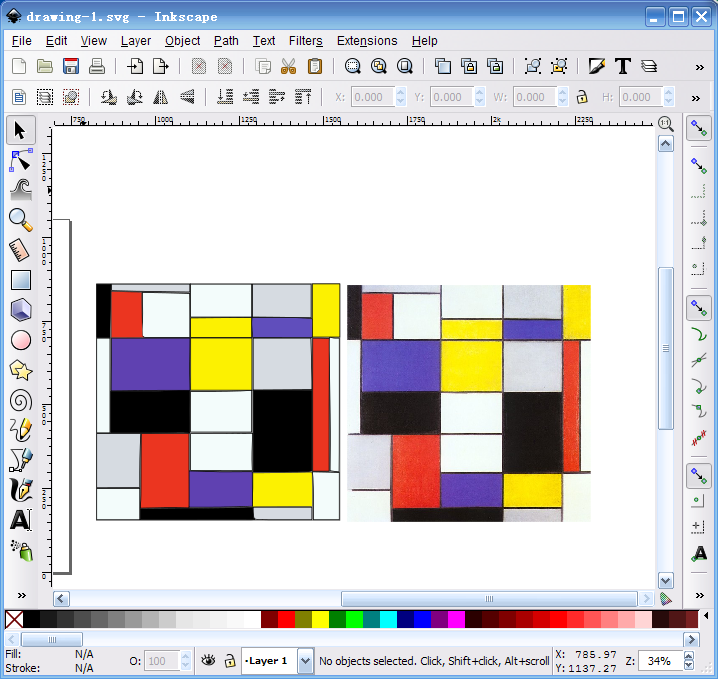This screenshot has height=679, width=718.
Task: Toggle the width/height lock ratio
Action: click(x=582, y=97)
